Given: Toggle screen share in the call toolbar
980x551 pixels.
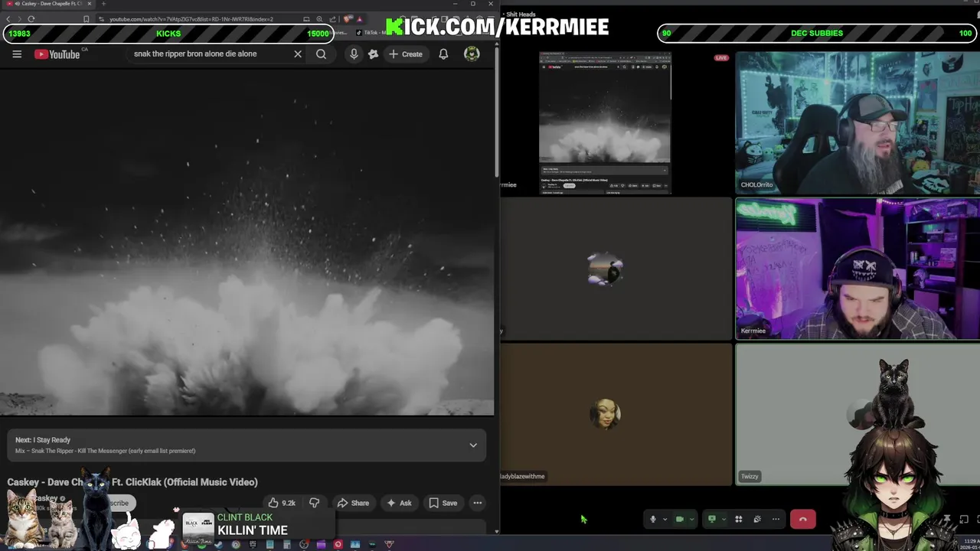Looking at the screenshot, I should point(711,519).
